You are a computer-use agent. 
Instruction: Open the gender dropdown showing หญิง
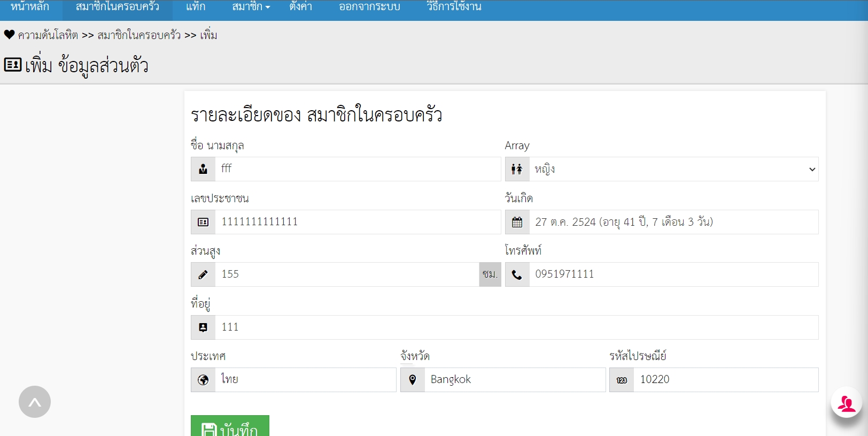tap(673, 169)
